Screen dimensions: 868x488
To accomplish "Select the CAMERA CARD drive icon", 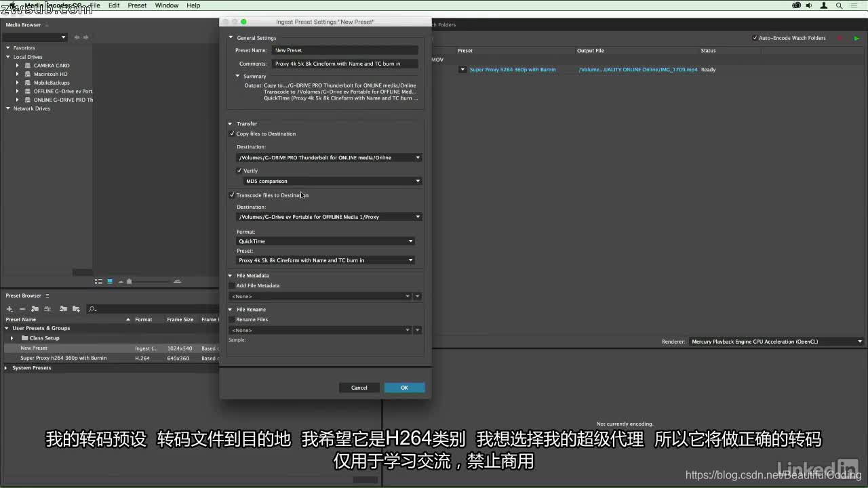I will click(x=27, y=66).
